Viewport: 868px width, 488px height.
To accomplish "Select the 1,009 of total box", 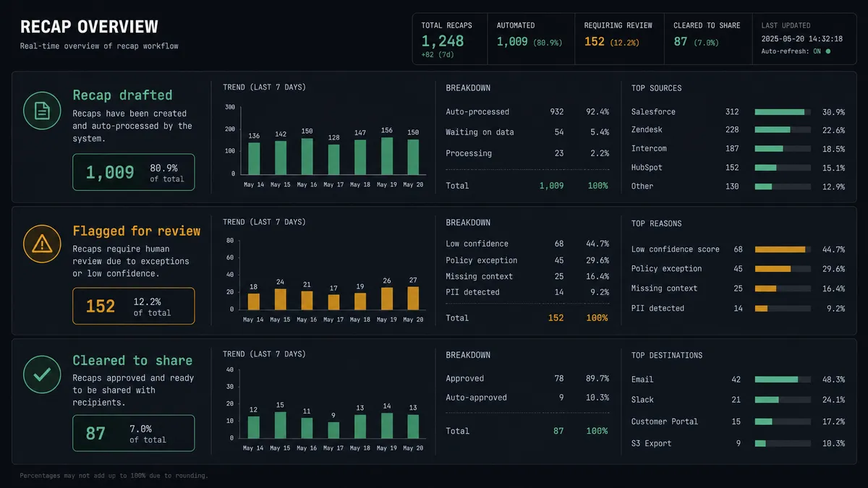I will (x=134, y=172).
